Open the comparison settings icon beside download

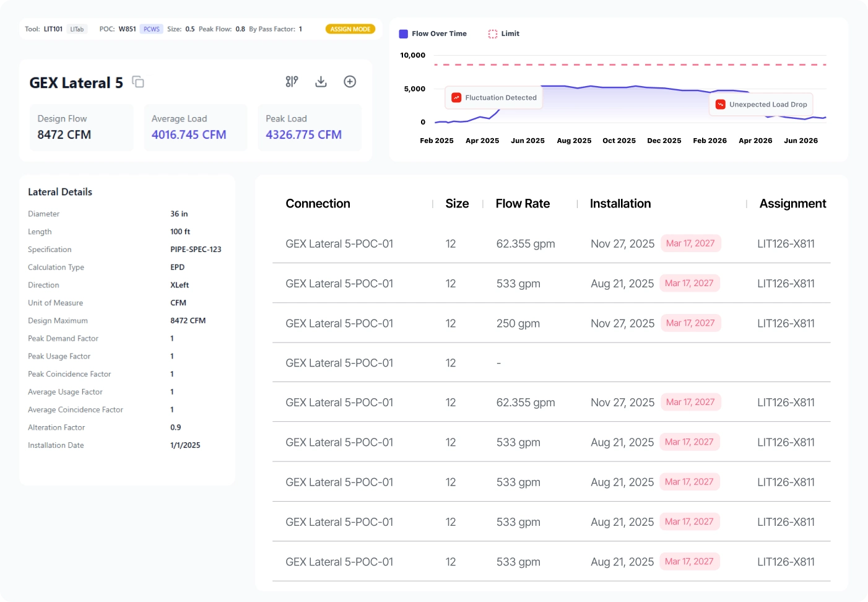click(x=292, y=81)
